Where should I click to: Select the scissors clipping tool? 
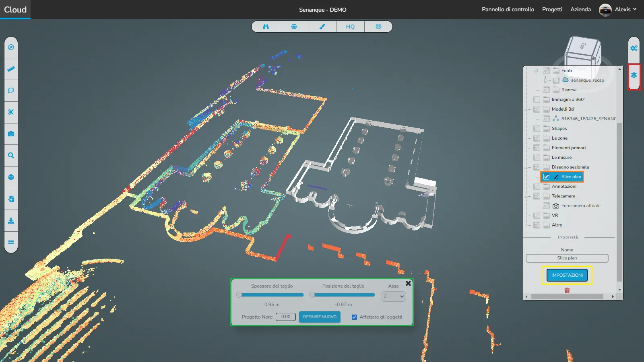point(11,112)
